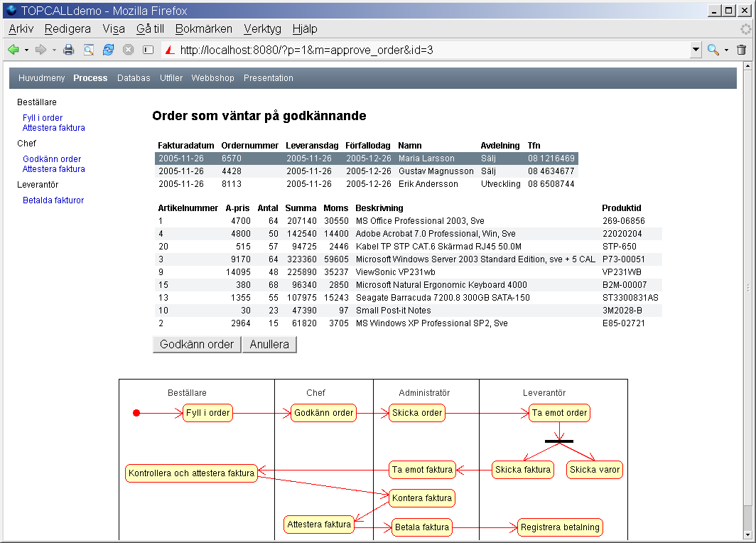Print the page using the printer icon

[68, 50]
